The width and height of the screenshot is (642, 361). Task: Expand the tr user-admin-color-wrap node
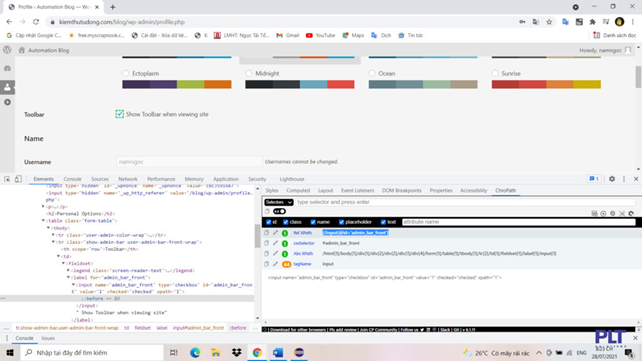[x=53, y=235]
